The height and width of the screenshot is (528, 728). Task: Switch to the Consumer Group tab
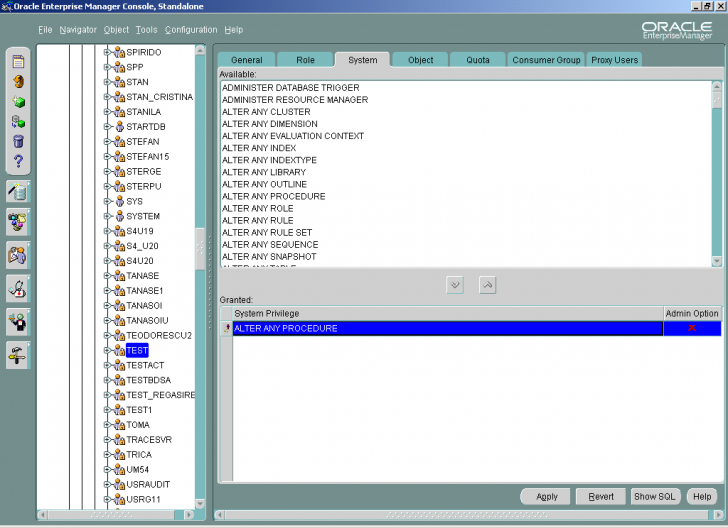546,60
